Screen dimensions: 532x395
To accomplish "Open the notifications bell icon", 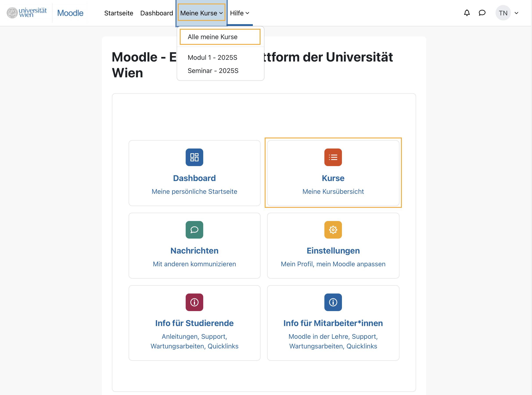I will pyautogui.click(x=467, y=13).
